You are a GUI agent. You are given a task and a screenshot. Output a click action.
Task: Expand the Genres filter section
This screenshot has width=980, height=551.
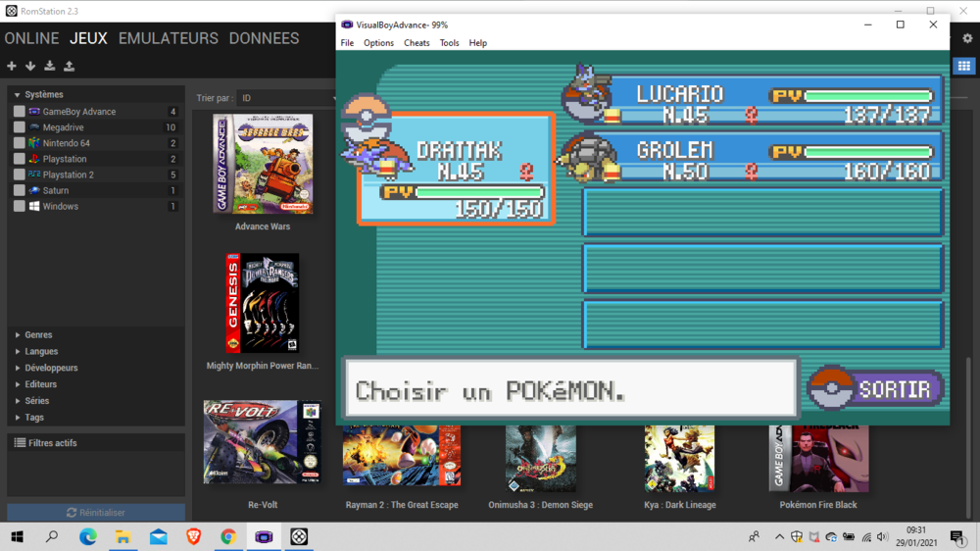click(39, 335)
